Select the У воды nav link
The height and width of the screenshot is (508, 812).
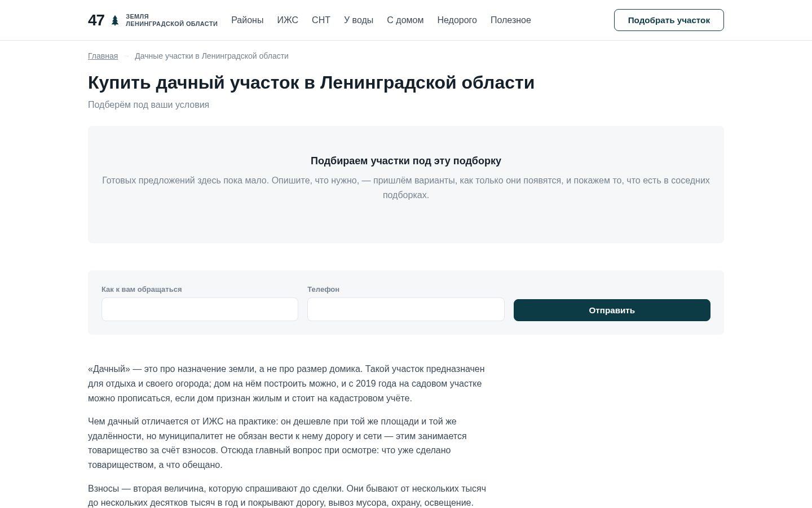click(359, 20)
